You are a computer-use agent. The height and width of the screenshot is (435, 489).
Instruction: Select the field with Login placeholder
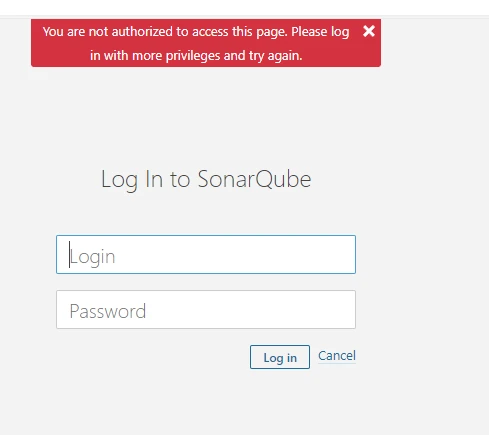206,254
